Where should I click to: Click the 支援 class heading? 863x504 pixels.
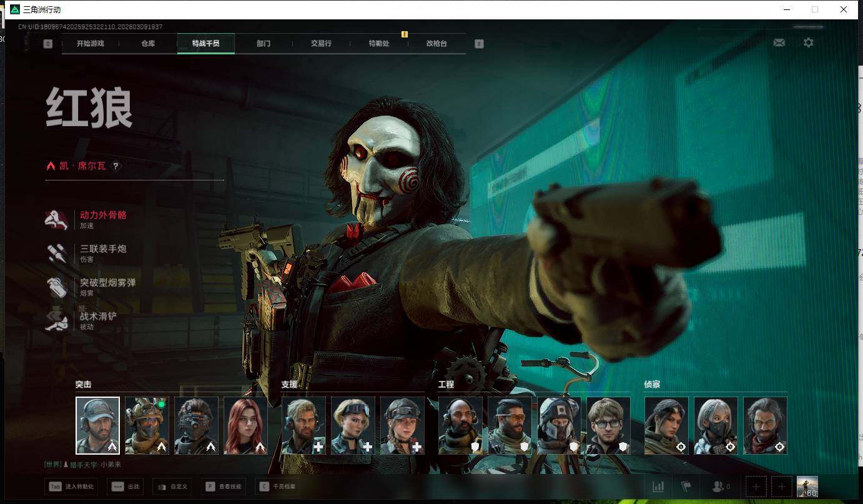289,385
